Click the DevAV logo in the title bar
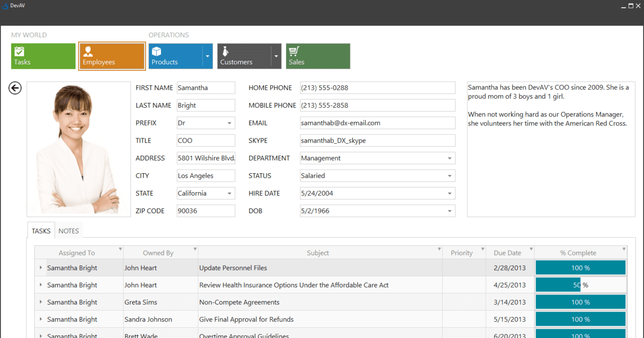Screen dimensions: 644x338 tap(6, 5)
